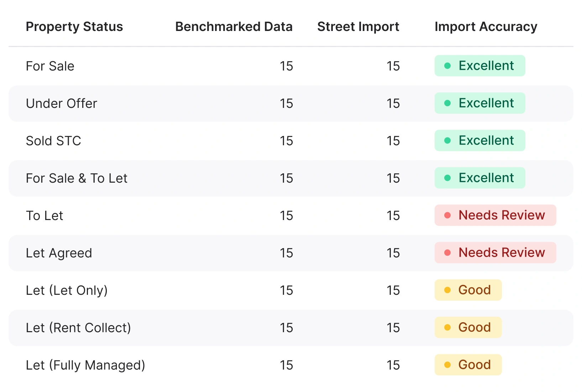Click Needs Review badge in To Let row
Viewport: 582px width, 392px height.
pos(495,215)
